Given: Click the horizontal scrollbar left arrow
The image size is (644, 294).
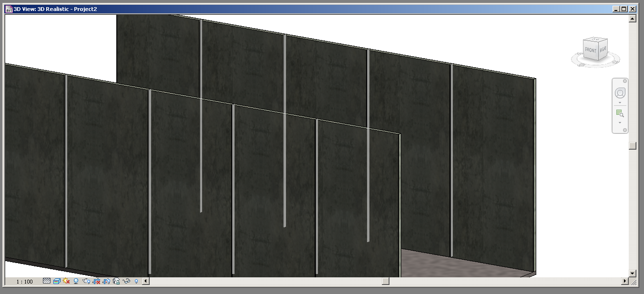Looking at the screenshot, I should 146,281.
